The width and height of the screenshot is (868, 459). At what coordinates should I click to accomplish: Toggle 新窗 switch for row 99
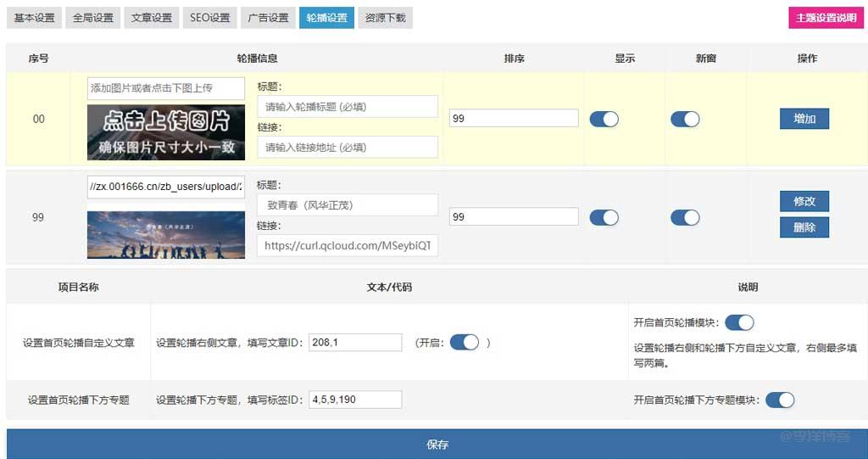tap(685, 217)
